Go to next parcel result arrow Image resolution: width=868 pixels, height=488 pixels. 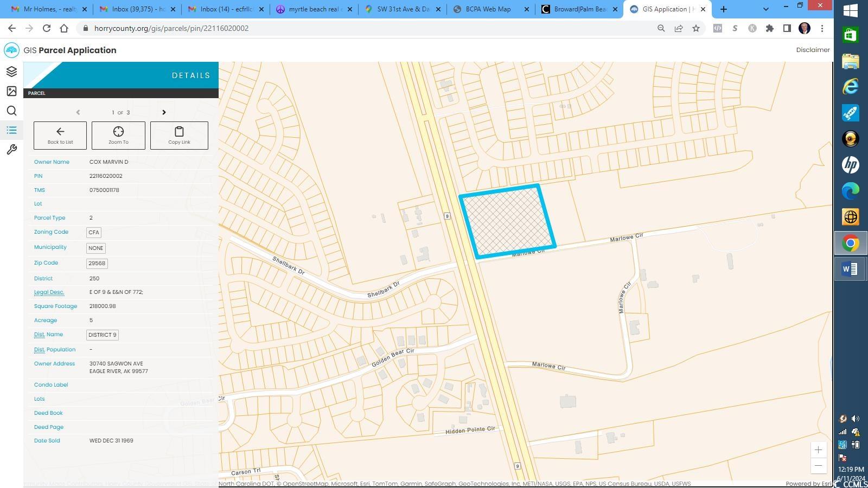164,112
